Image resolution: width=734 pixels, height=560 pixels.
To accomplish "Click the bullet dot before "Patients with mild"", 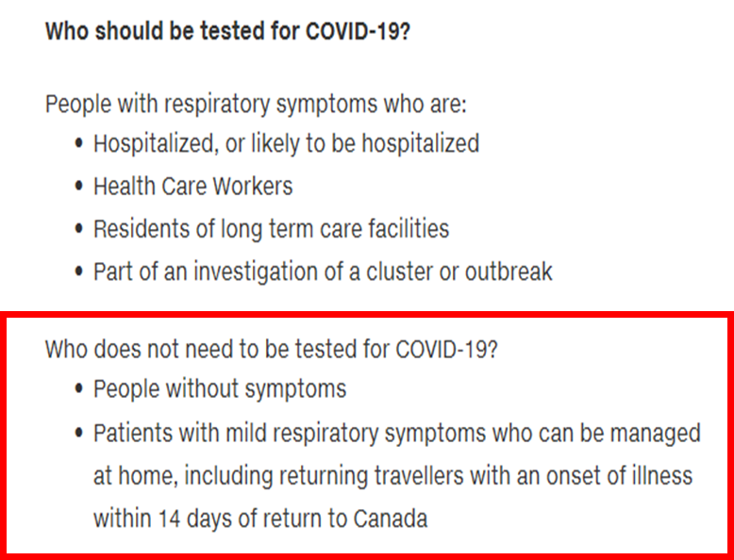I will coord(79,433).
